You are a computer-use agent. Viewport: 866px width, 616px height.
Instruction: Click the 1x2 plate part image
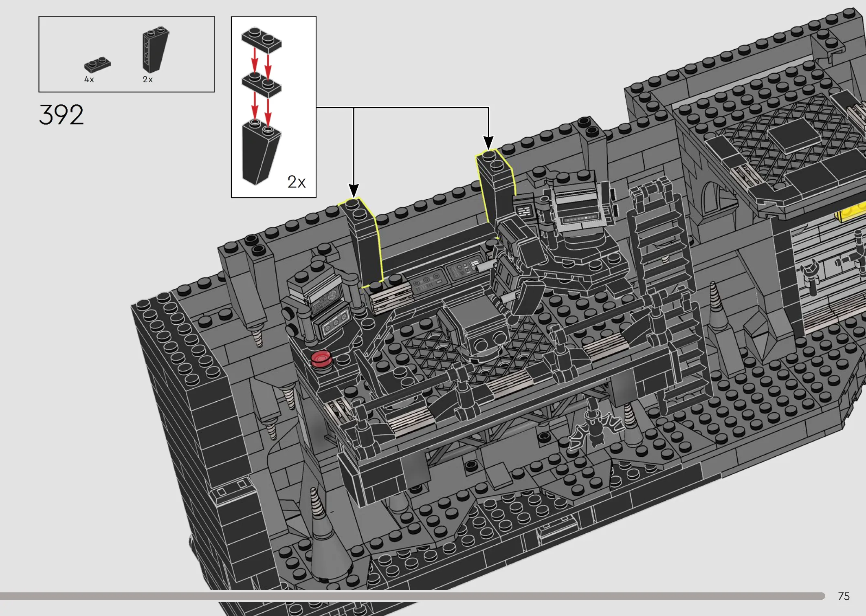[97, 65]
